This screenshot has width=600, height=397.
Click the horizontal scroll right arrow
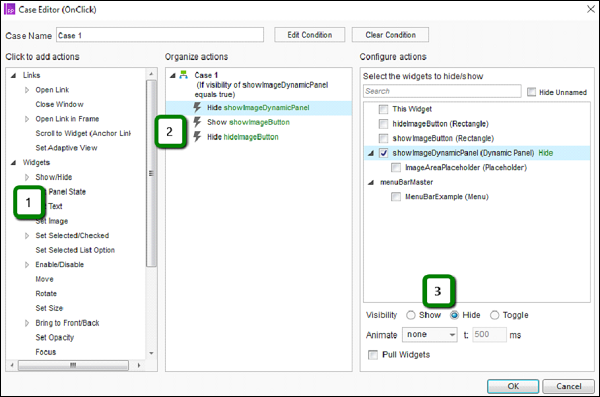click(139, 365)
